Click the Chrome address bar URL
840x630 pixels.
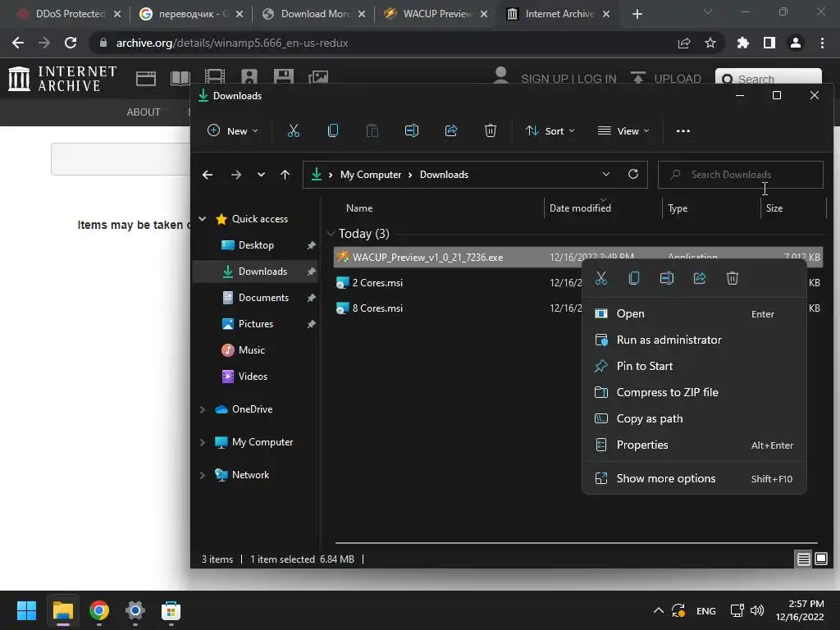click(x=232, y=43)
